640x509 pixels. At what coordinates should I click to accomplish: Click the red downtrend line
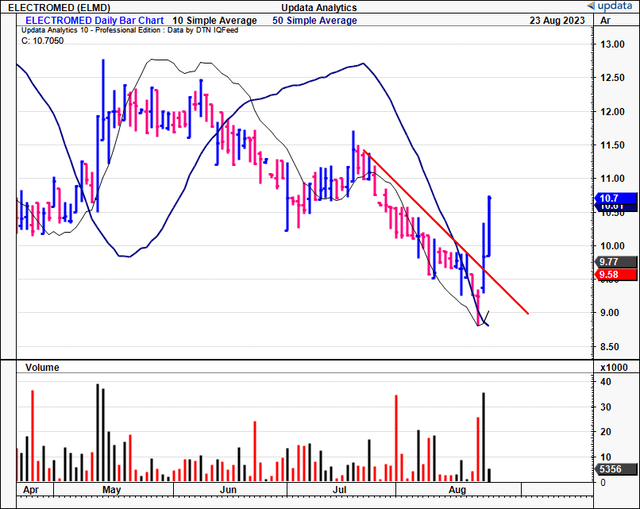tap(446, 232)
